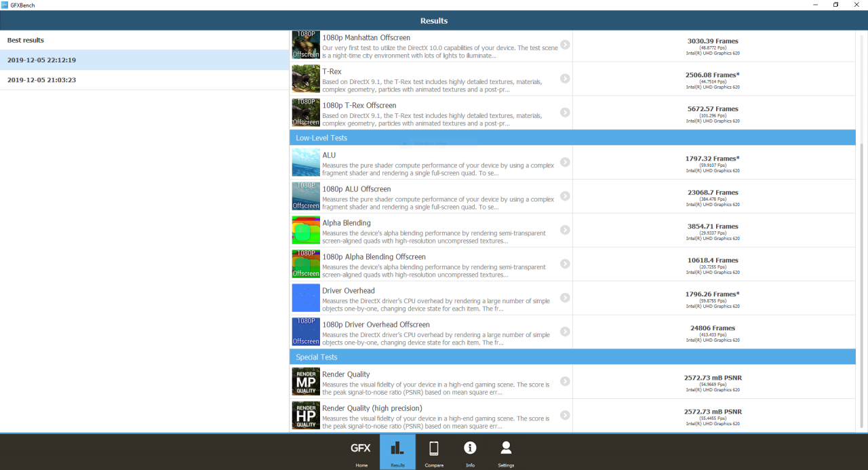The image size is (868, 470).
Task: Click the 2506.08 Frames result value
Action: point(713,75)
